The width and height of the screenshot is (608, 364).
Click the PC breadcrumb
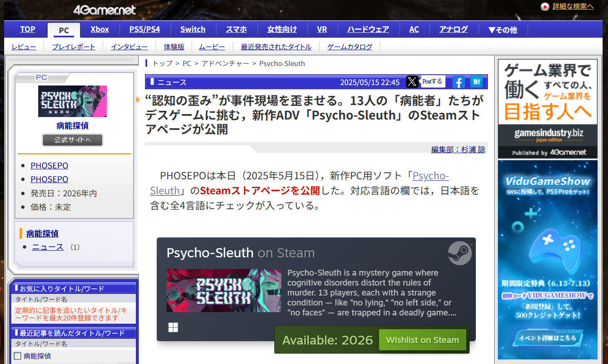[x=187, y=64]
